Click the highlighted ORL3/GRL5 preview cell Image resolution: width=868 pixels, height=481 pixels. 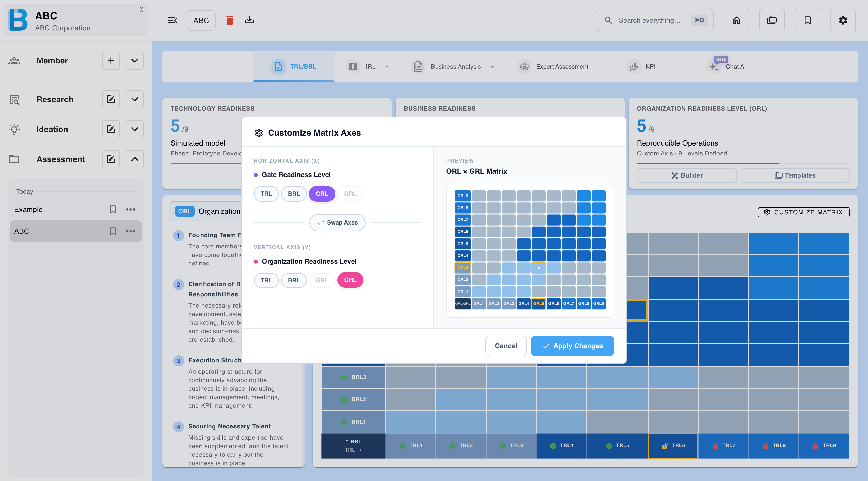[x=539, y=268]
